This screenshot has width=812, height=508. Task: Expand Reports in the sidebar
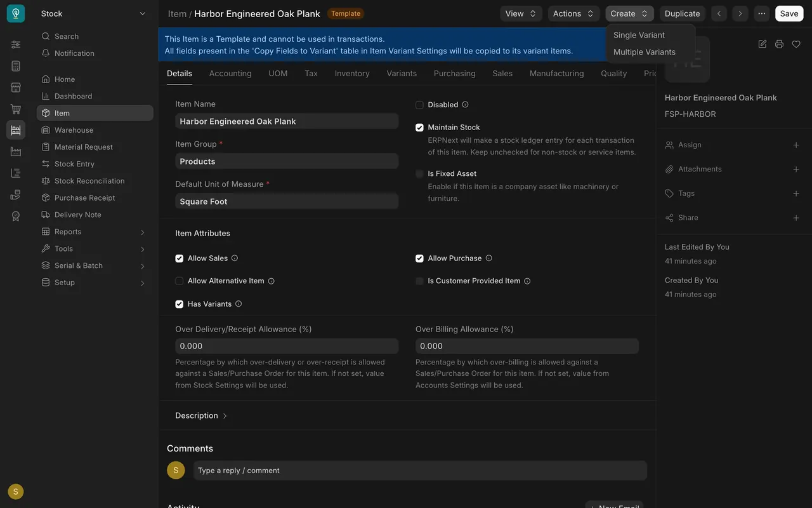tap(95, 232)
